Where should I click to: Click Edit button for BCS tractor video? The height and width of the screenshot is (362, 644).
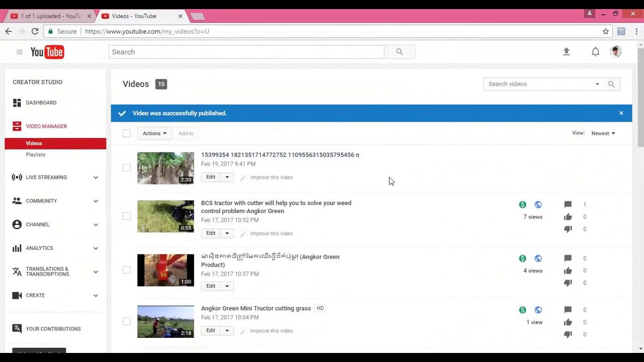coord(211,233)
